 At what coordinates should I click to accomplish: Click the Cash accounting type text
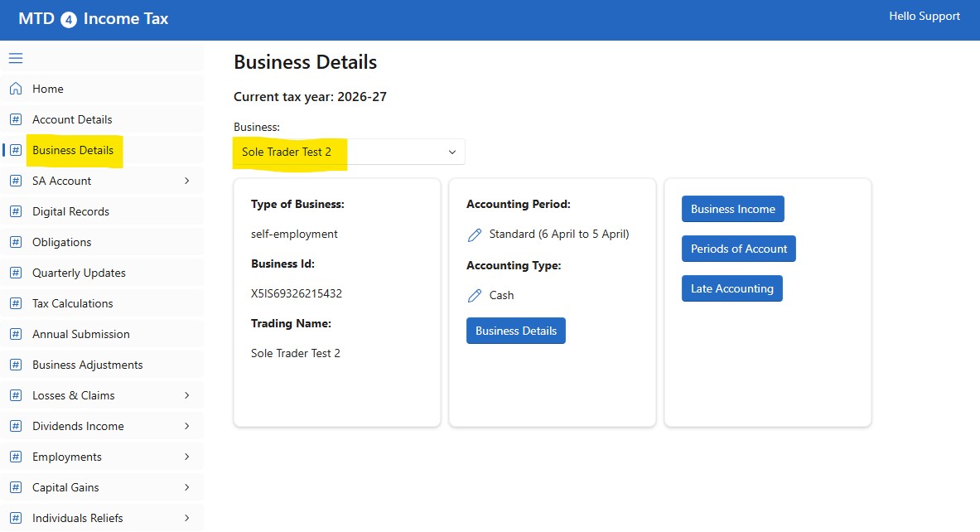pyautogui.click(x=501, y=295)
